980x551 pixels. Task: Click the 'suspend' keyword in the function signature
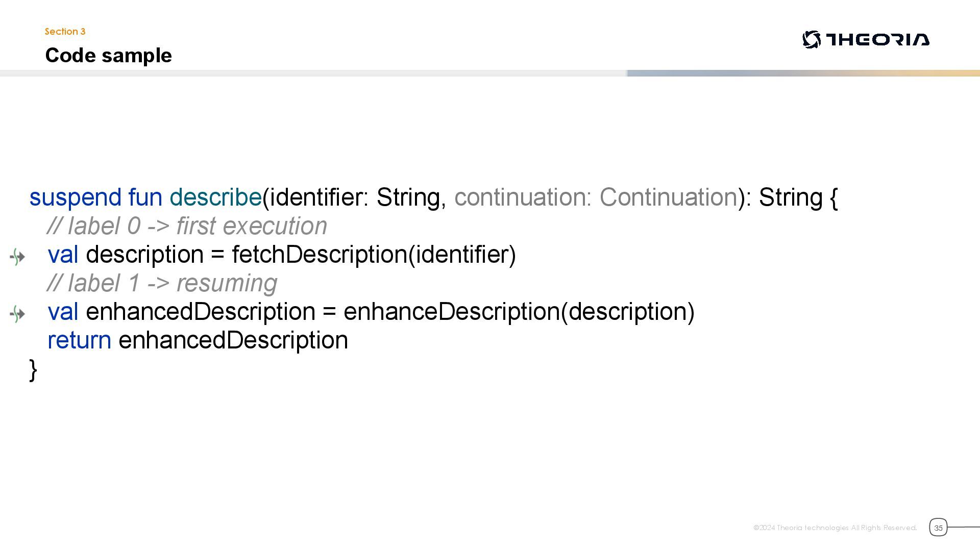click(x=75, y=197)
